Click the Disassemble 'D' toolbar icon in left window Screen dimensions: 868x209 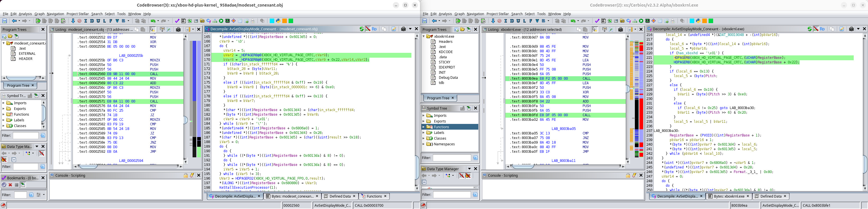pyautogui.click(x=92, y=21)
